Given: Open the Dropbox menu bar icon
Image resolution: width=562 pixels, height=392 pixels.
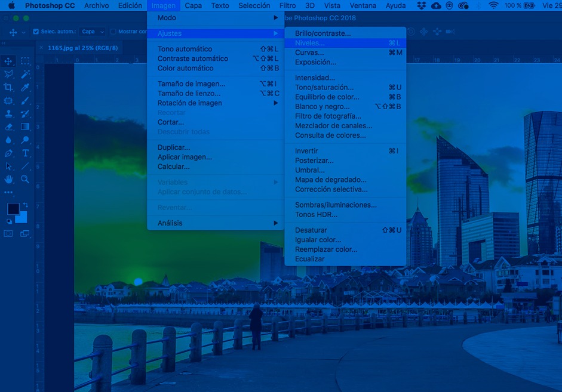Looking at the screenshot, I should (x=422, y=5).
